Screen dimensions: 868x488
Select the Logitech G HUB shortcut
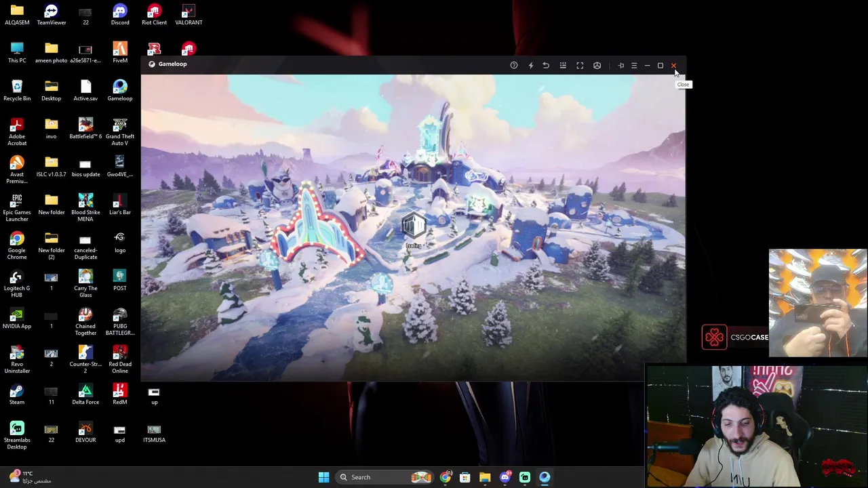pyautogui.click(x=17, y=284)
